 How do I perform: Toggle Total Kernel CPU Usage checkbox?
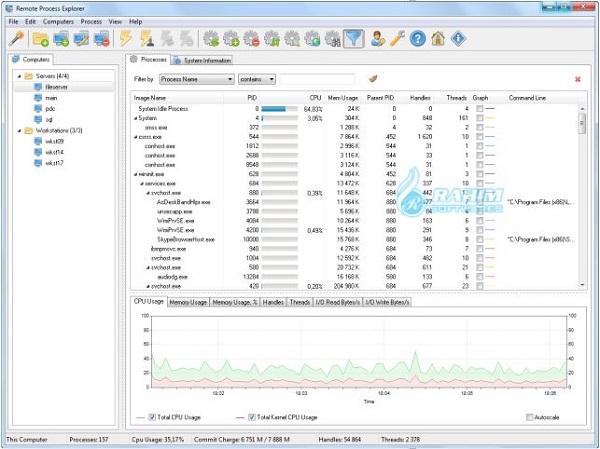[252, 417]
